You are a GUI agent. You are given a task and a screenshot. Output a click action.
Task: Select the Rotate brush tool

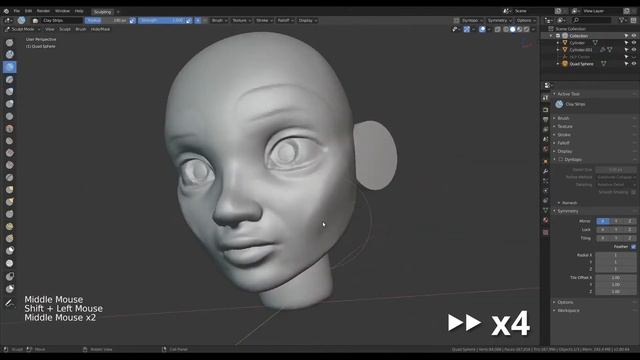click(x=10, y=238)
